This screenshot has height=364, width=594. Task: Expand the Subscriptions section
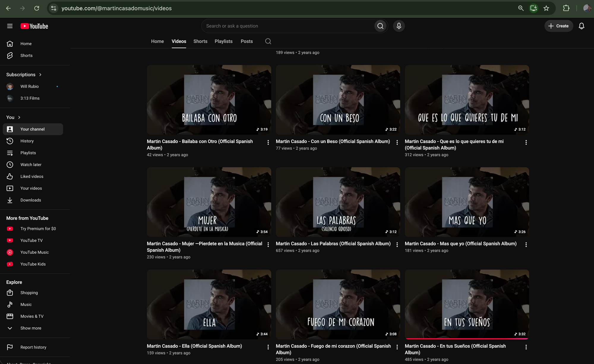click(x=24, y=74)
